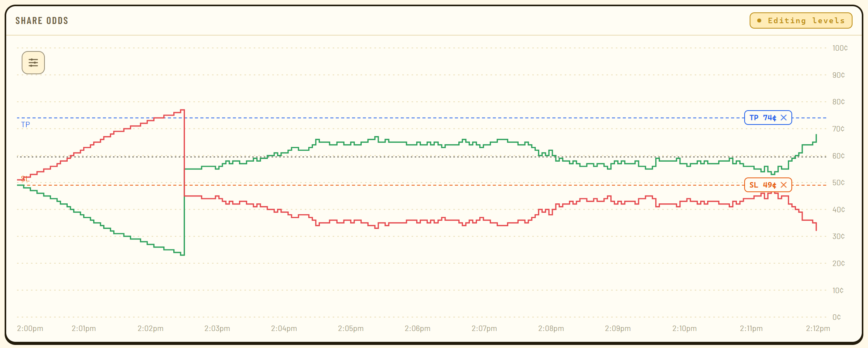Screen dimensions: 868x348
Task: Click the 2:11pm time label
Action: click(751, 328)
